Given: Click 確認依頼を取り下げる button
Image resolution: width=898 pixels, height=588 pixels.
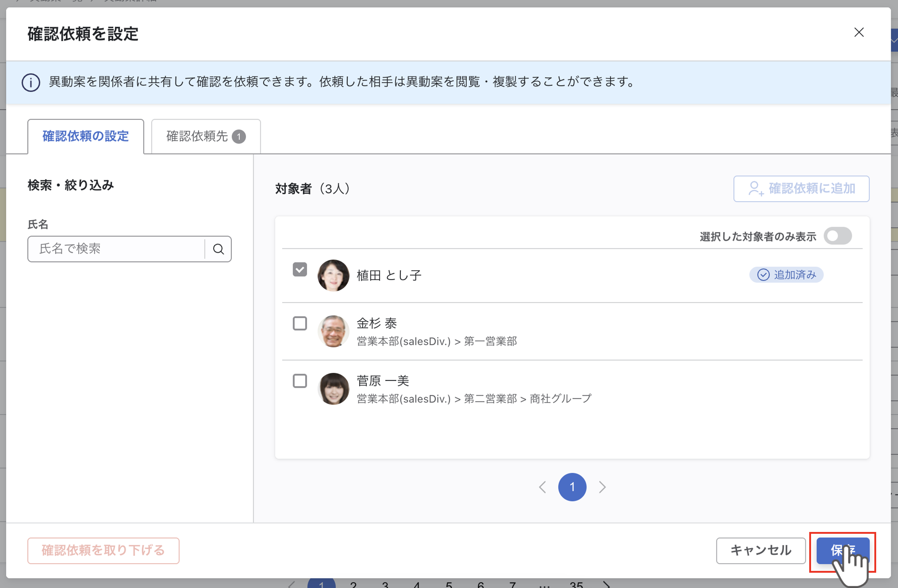Looking at the screenshot, I should 103,551.
